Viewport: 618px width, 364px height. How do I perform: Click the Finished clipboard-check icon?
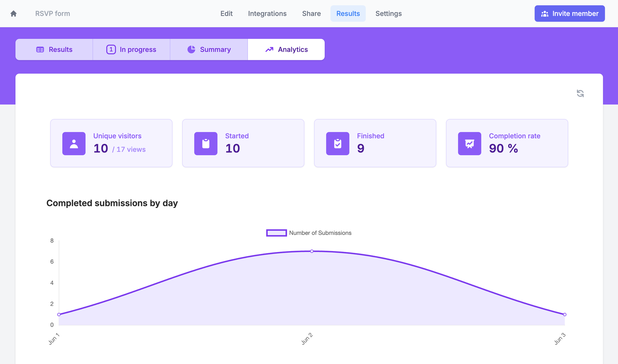(x=338, y=144)
